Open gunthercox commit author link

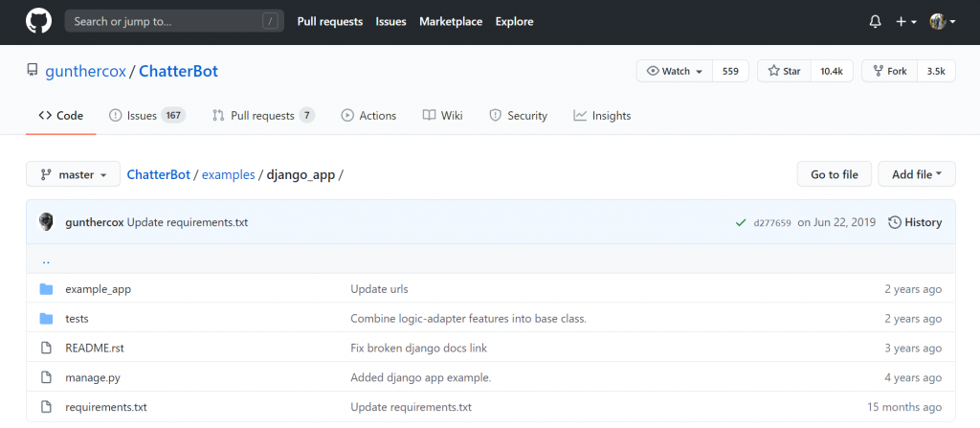(95, 222)
